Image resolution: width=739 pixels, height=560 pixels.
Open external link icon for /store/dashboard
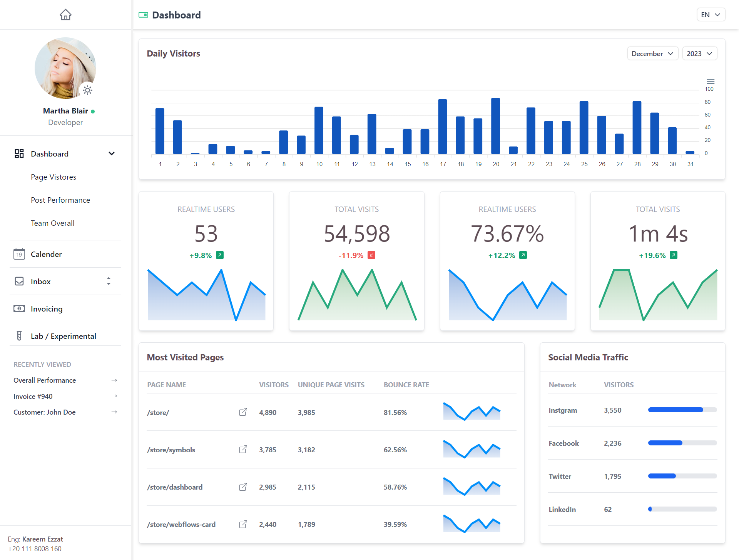243,487
